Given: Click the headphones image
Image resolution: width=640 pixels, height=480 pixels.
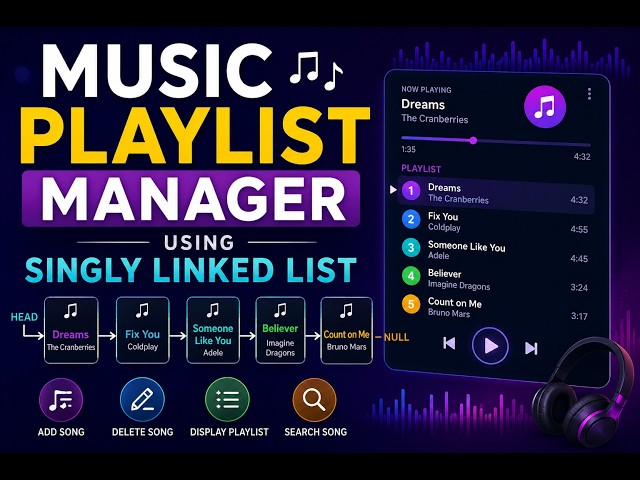Looking at the screenshot, I should pos(584,392).
